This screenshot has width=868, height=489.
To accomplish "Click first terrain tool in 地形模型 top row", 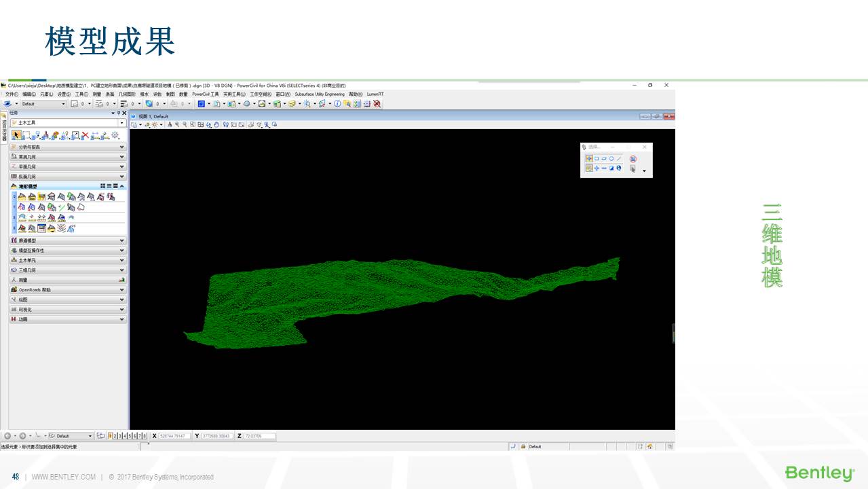I will point(22,197).
